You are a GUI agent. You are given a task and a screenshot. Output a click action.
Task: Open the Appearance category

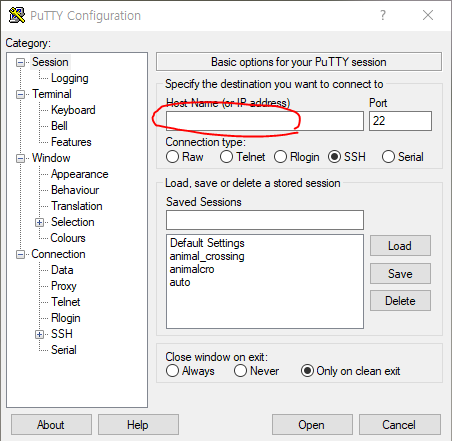[x=79, y=174]
